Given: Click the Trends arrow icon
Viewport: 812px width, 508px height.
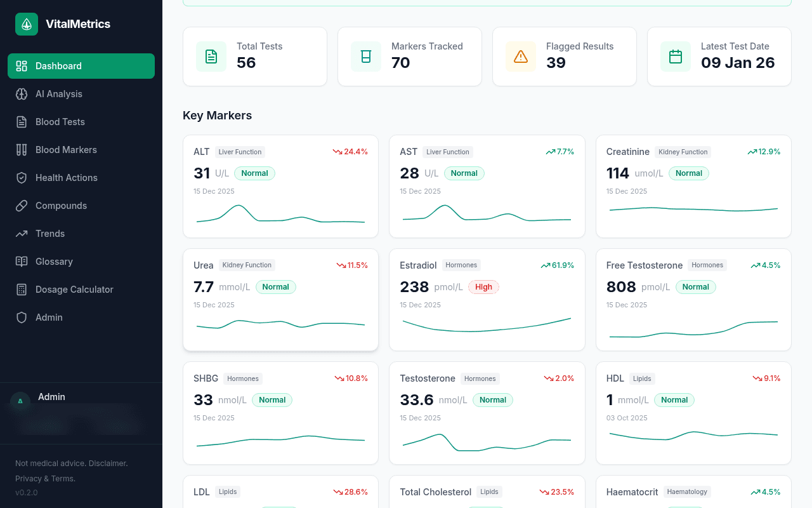Looking at the screenshot, I should coord(21,234).
